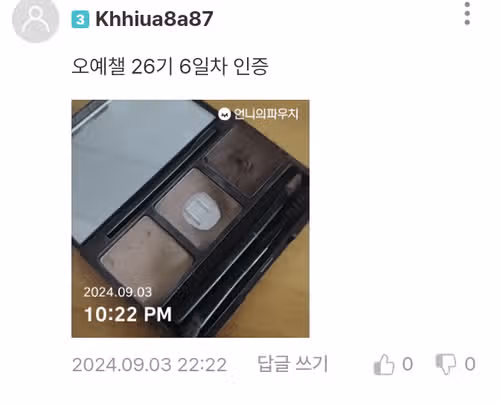Click the teal level 3 badge
Image resolution: width=500 pixels, height=404 pixels.
80,19
